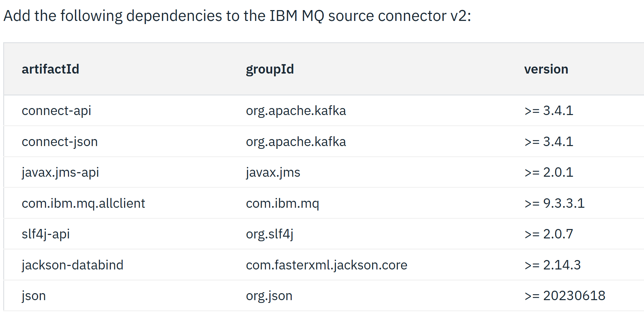Viewport: 644px width, 320px height.
Task: Click the com.ibm.mq groupId cell
Action: (282, 204)
